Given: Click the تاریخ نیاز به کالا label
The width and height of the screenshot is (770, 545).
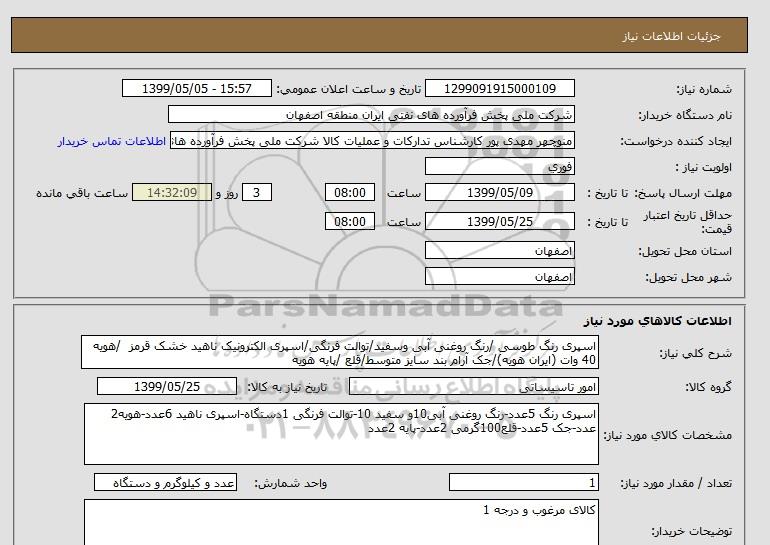Looking at the screenshot, I should point(287,387).
